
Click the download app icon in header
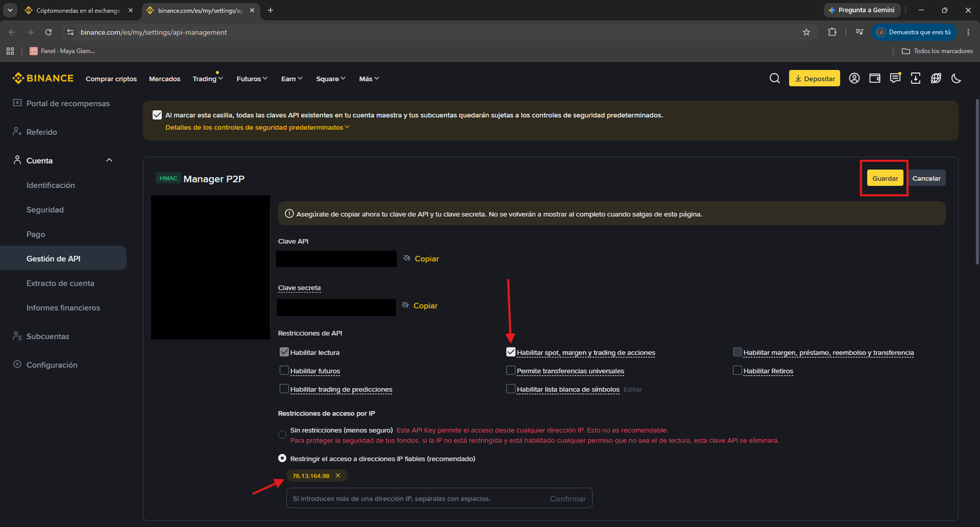[916, 78]
